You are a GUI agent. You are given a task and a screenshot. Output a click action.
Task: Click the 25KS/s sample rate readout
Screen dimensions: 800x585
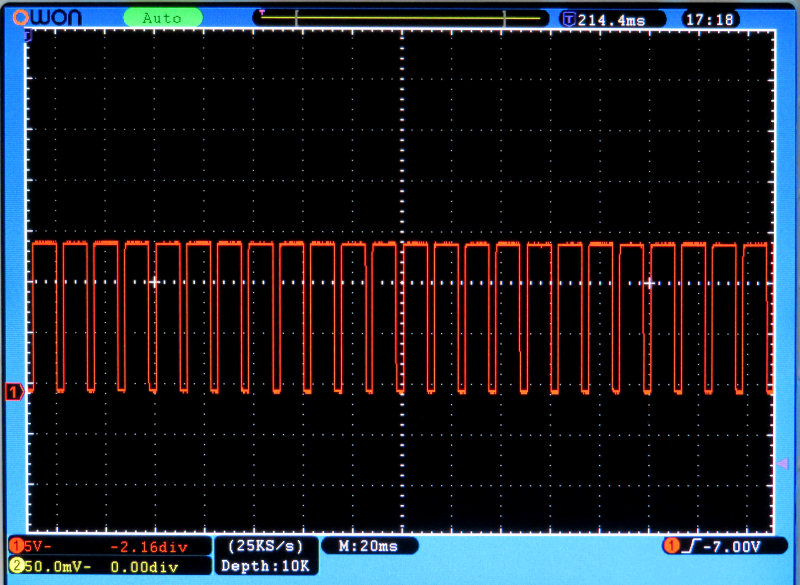[265, 546]
